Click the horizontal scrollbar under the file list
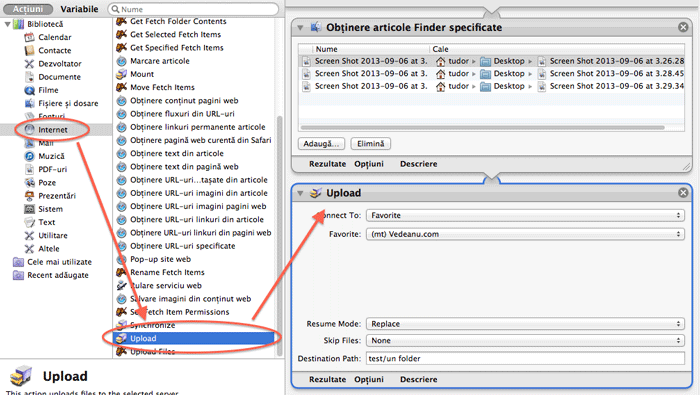700x395 pixels. pyautogui.click(x=483, y=128)
